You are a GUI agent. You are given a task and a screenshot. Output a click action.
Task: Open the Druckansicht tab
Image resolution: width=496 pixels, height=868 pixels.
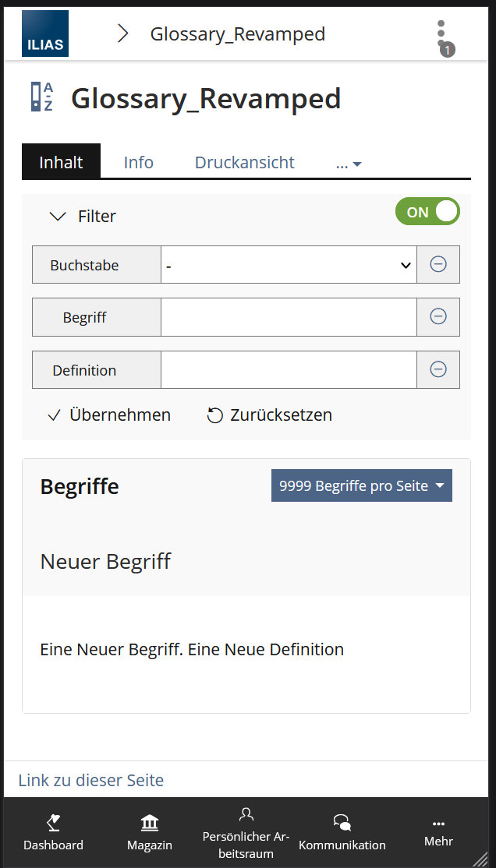[244, 163]
